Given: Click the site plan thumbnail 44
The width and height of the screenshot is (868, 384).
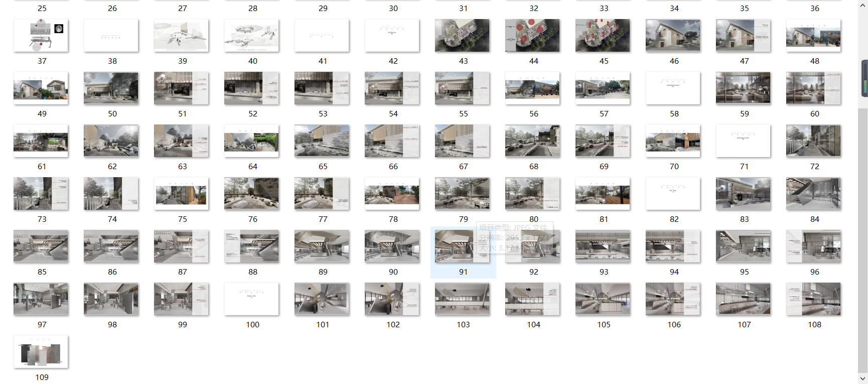Looking at the screenshot, I should tap(532, 36).
